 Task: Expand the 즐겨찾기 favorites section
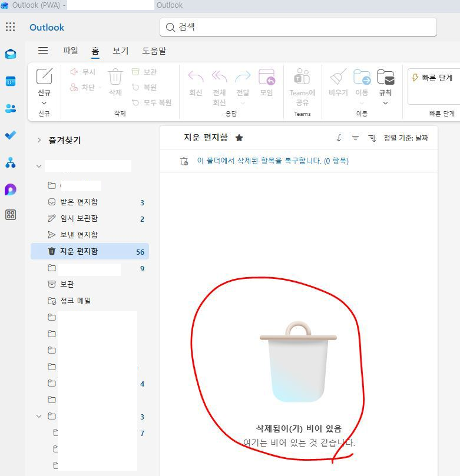pyautogui.click(x=39, y=140)
